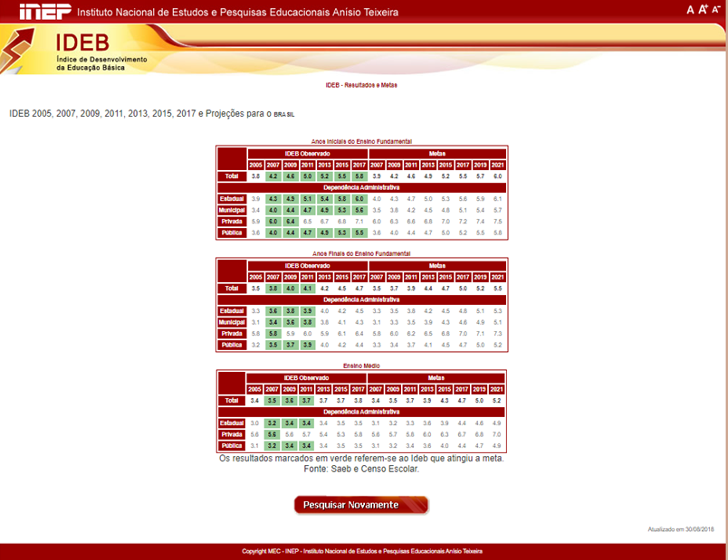
Task: Click IDEB Observado header in Ensino Médio table
Action: click(306, 378)
